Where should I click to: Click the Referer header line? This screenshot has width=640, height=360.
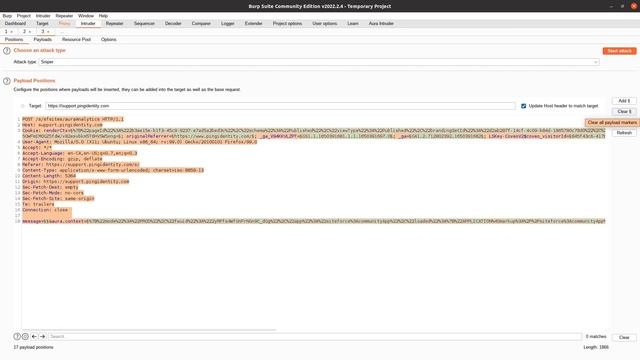pyautogui.click(x=81, y=164)
